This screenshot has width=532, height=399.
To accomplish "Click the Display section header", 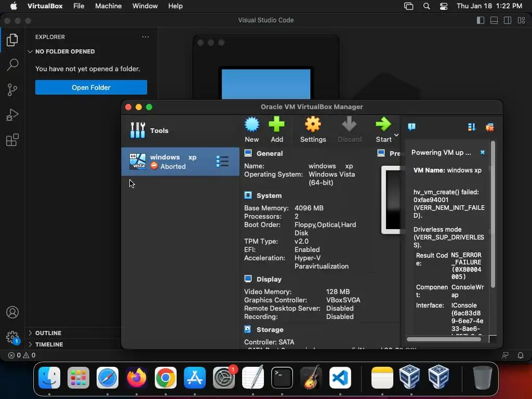I will click(269, 279).
